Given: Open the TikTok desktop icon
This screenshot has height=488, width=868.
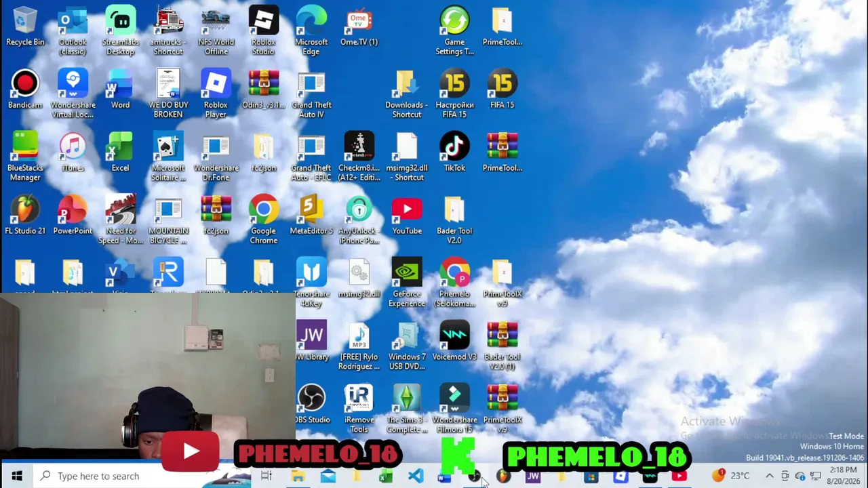Looking at the screenshot, I should tap(454, 153).
